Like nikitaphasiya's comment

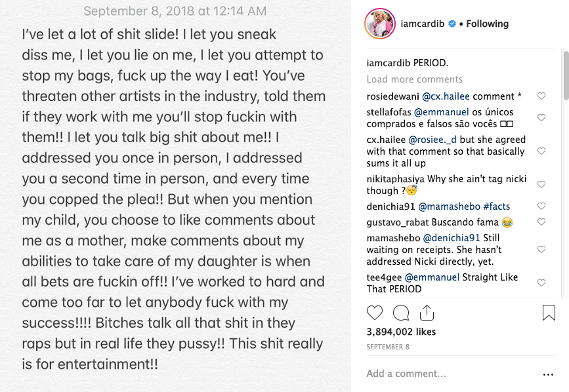[x=541, y=184]
